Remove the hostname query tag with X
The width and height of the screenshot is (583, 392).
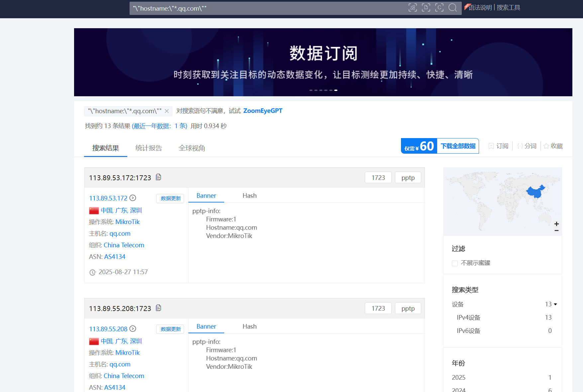point(167,111)
